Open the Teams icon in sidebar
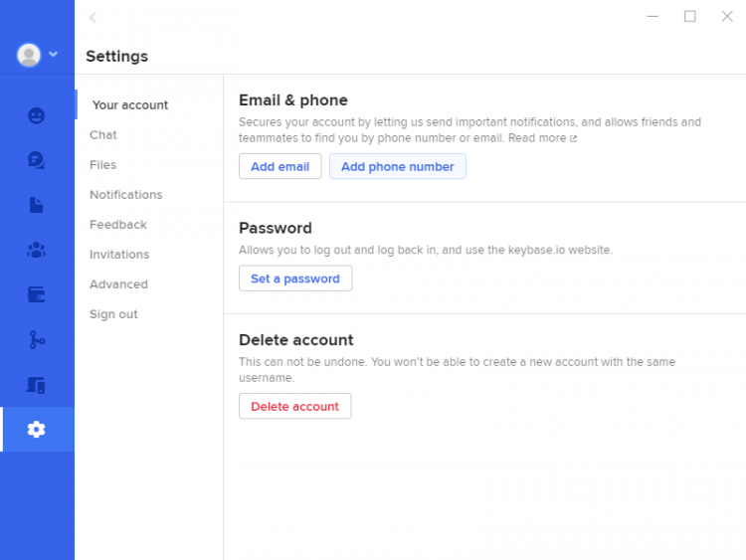Viewport: 746px width, 560px height. [37, 250]
